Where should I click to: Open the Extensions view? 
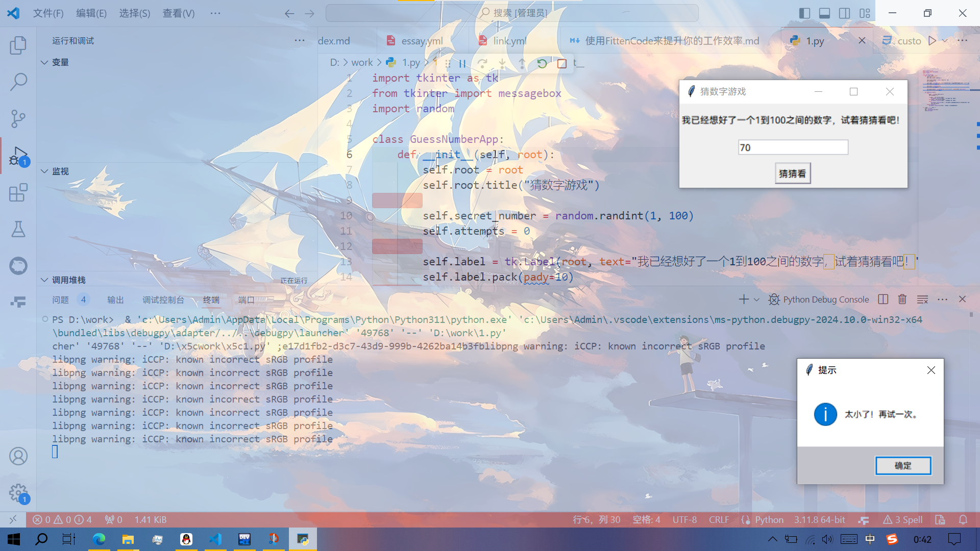(18, 192)
